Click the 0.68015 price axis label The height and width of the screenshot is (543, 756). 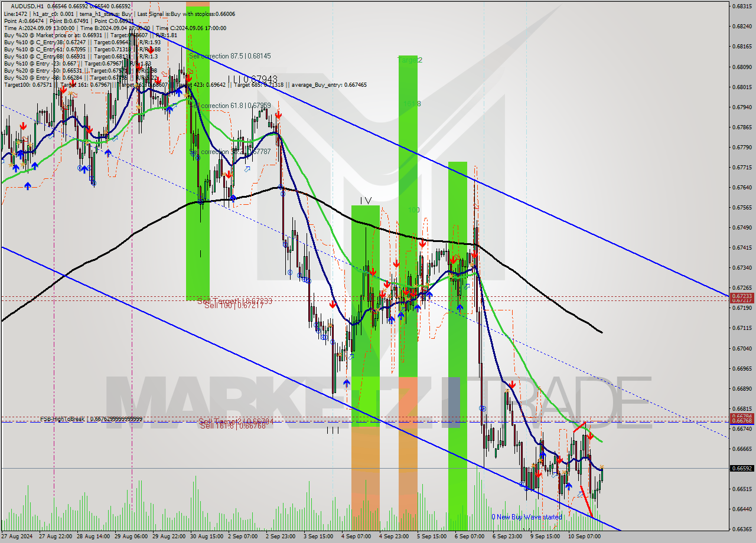[x=742, y=87]
